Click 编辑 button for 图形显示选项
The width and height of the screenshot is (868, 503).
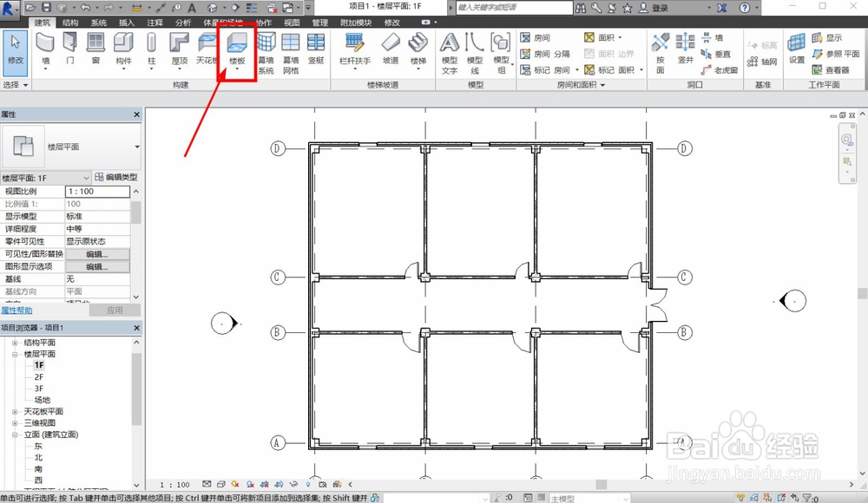click(97, 267)
